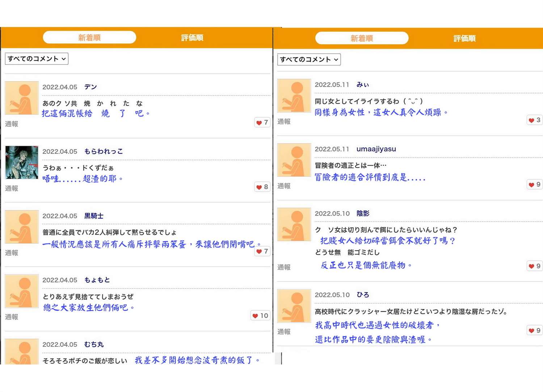Switch to left panel 評価順 tab
Image resolution: width=543 pixels, height=392 pixels.
click(192, 38)
